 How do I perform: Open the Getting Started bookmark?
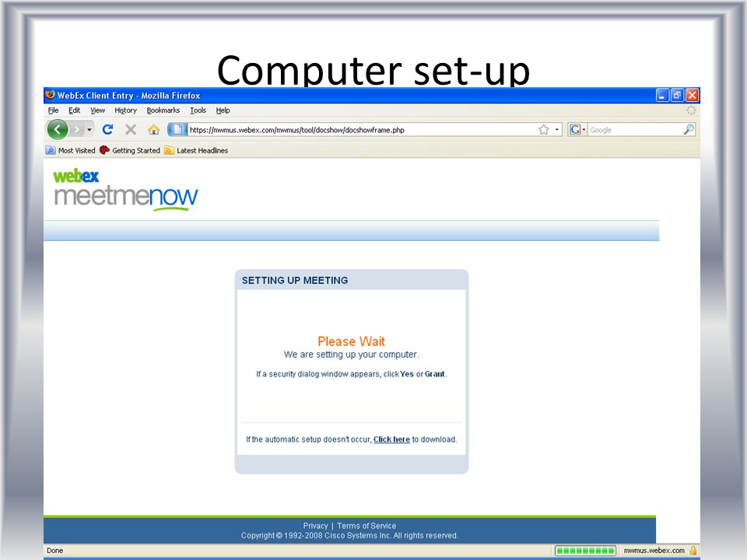130,150
